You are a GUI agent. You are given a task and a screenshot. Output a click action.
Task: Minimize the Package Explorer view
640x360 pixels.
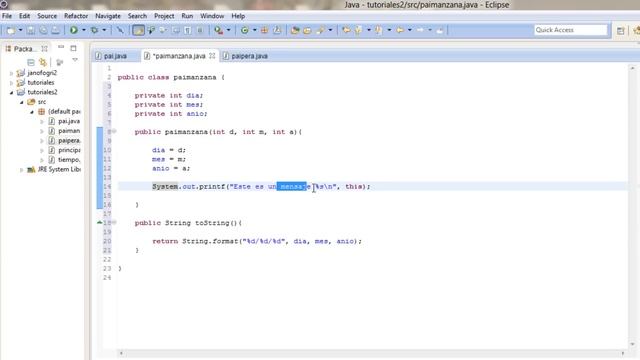(61, 47)
